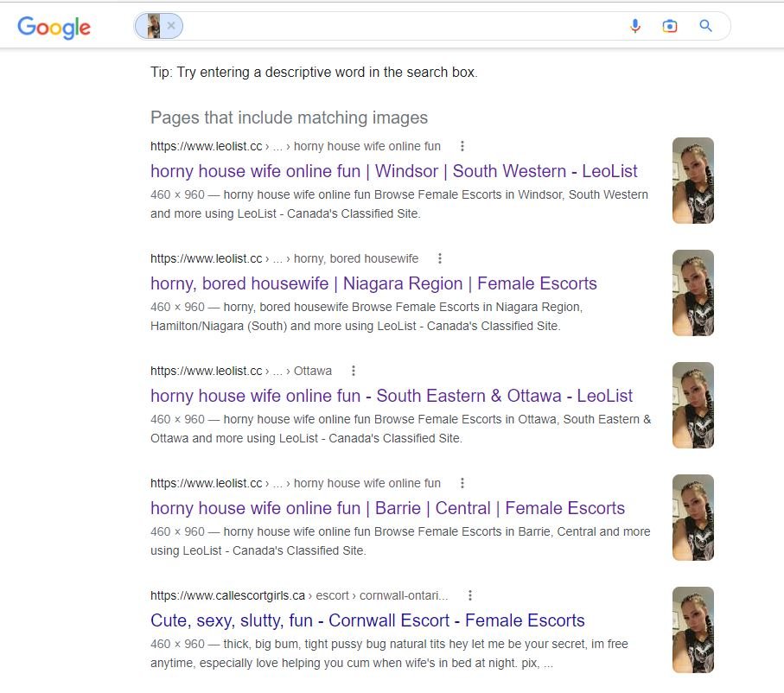Click thumbnail beside the Ottawa result

coord(693,405)
